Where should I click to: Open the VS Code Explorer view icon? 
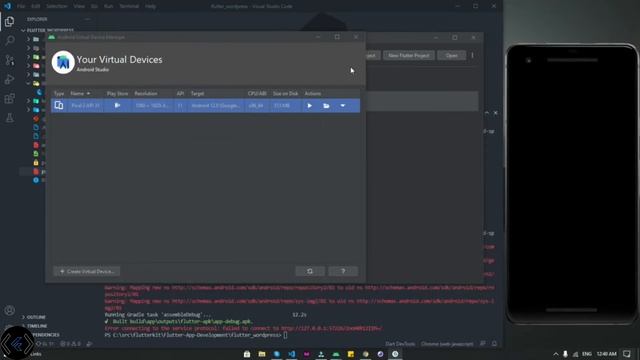click(9, 21)
